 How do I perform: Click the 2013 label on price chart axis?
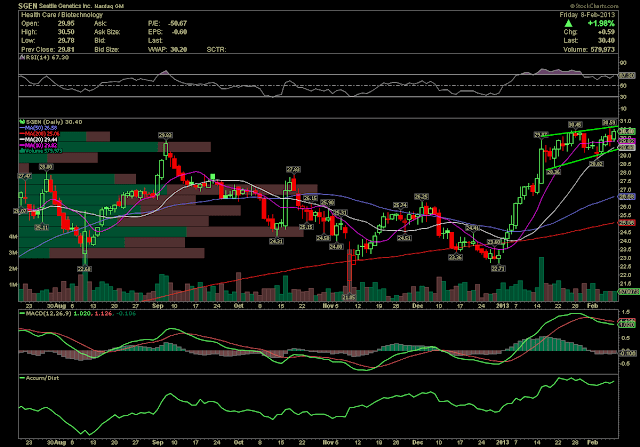502,305
